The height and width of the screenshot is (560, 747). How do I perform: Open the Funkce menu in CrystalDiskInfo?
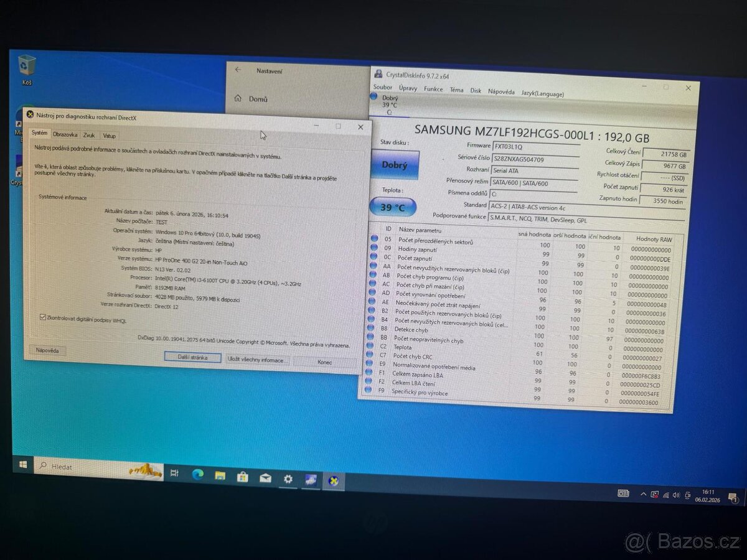(433, 90)
